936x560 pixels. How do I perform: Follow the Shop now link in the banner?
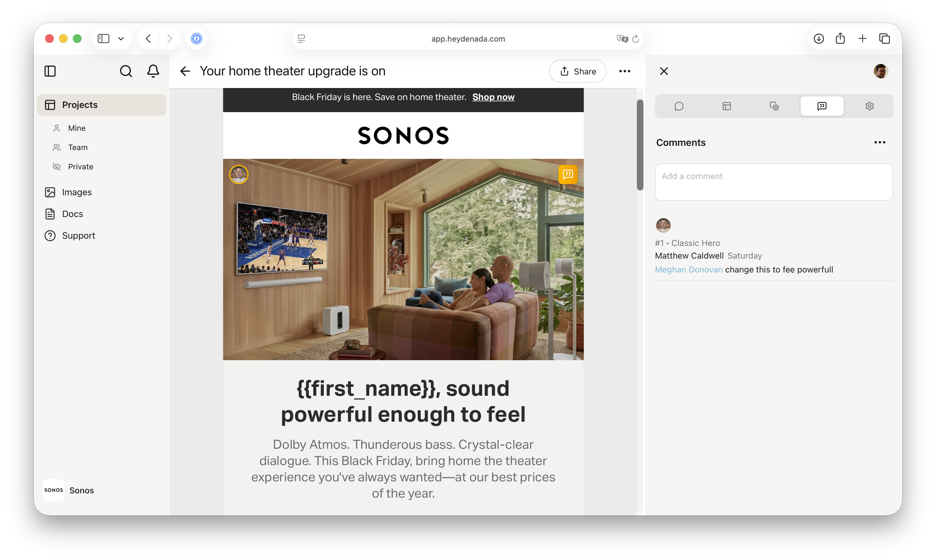pyautogui.click(x=493, y=97)
